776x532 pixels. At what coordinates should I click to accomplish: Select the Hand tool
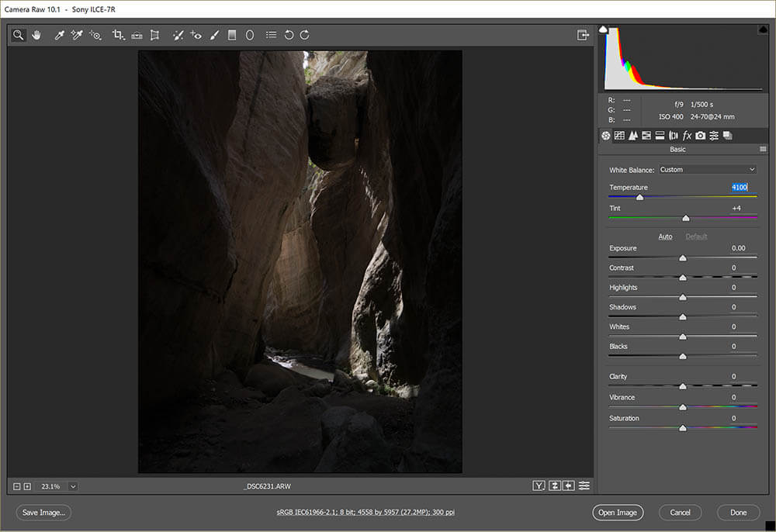[x=36, y=34]
